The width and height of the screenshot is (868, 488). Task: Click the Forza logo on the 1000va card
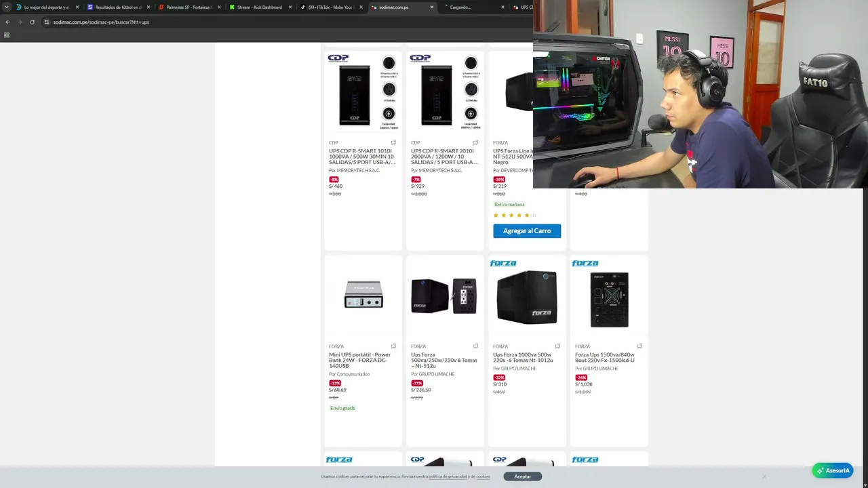(x=503, y=263)
